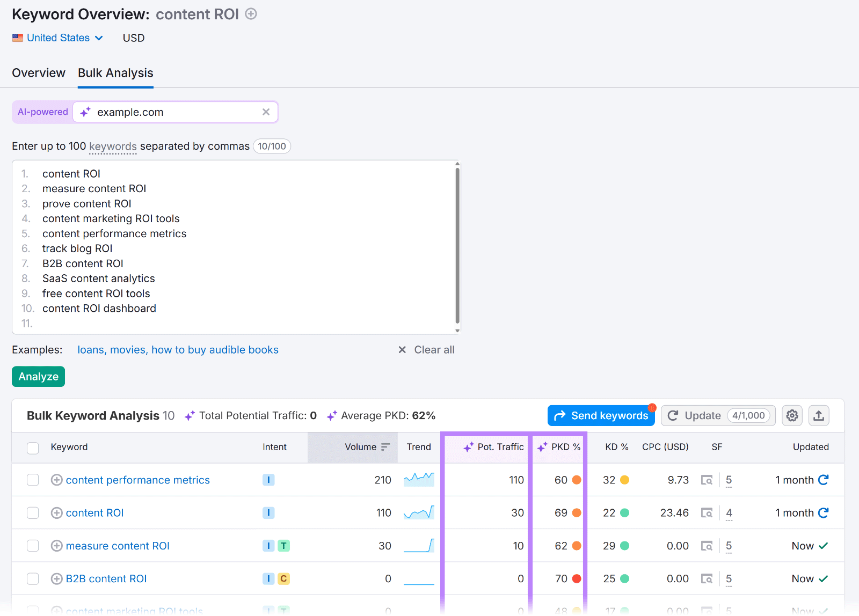Check the select-all keywords checkbox
This screenshot has height=616, width=859.
click(x=33, y=448)
